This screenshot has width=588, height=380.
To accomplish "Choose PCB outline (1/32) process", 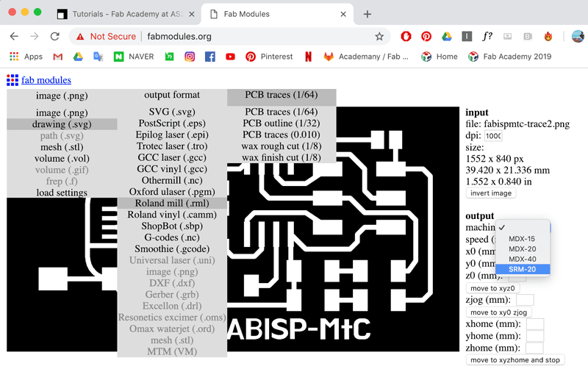I will click(282, 123).
